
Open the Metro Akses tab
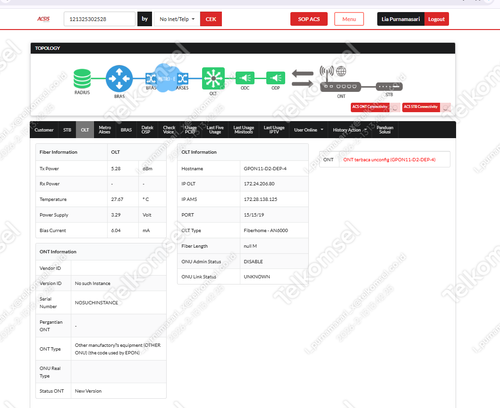(x=105, y=130)
